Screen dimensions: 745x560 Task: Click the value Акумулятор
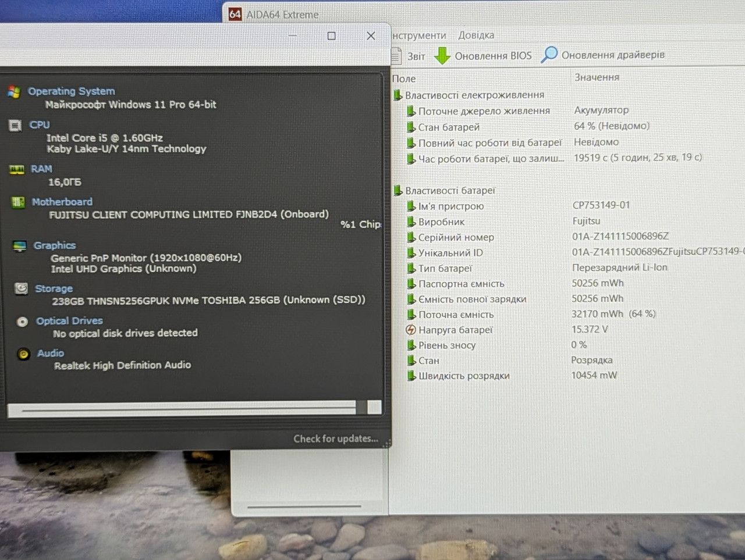point(601,110)
